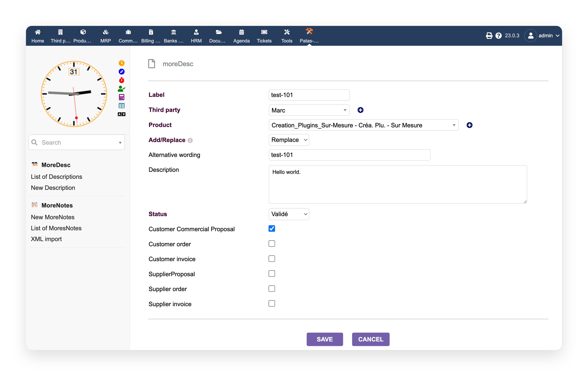Open the Agenda menu
The height and width of the screenshot is (376, 588).
241,36
